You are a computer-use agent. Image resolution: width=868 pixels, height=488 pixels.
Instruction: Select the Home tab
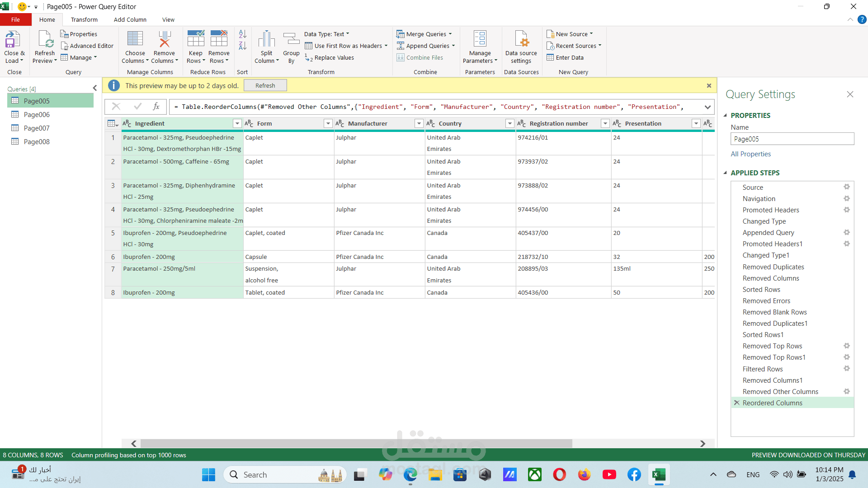[47, 19]
